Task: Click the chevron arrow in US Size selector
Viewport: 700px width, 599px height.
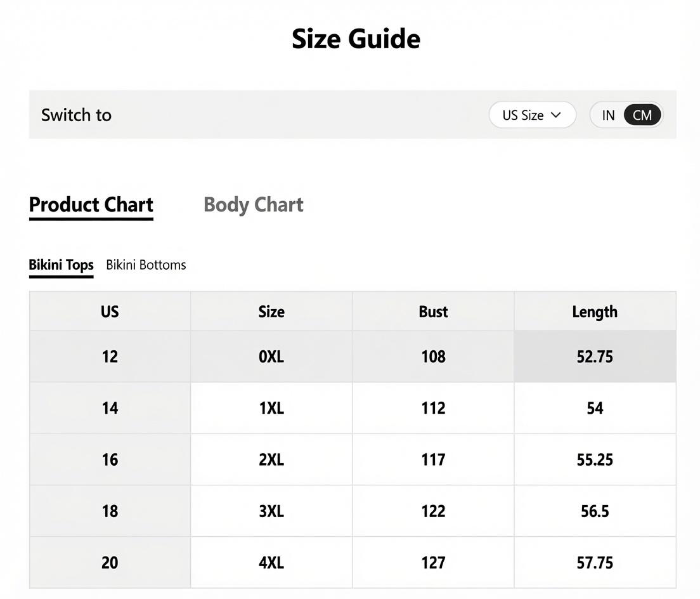Action: click(x=556, y=115)
